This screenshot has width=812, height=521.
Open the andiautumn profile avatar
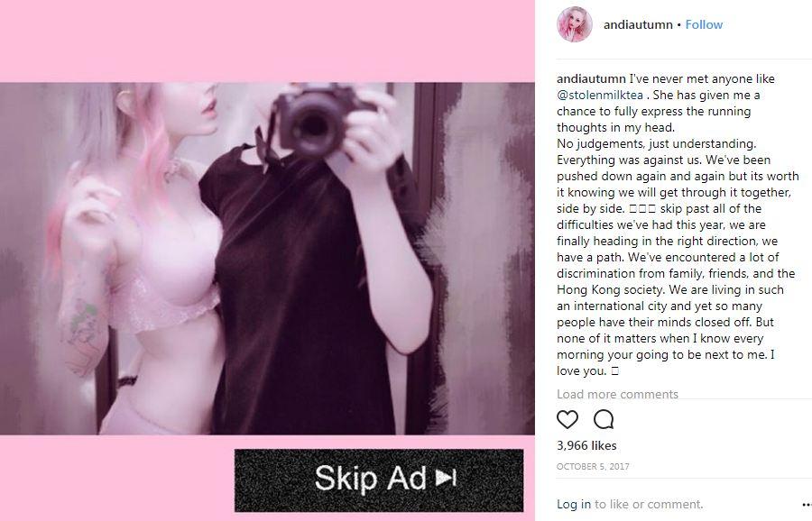tap(575, 24)
